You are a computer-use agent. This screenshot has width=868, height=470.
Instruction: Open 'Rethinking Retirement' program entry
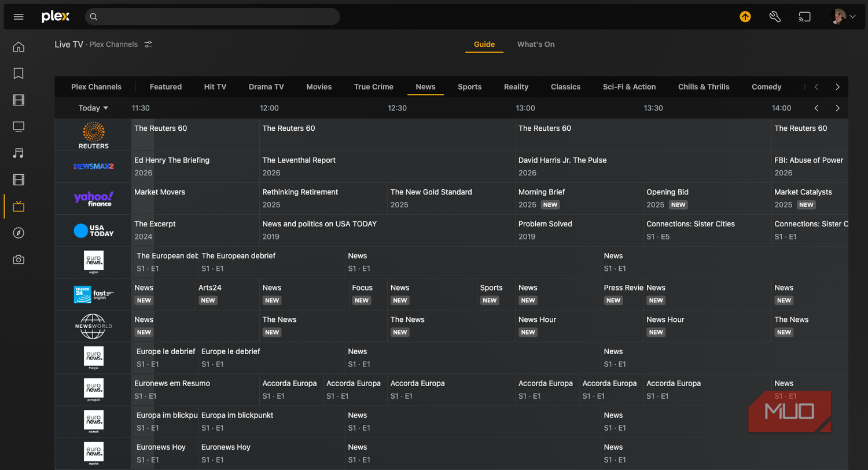tap(323, 199)
